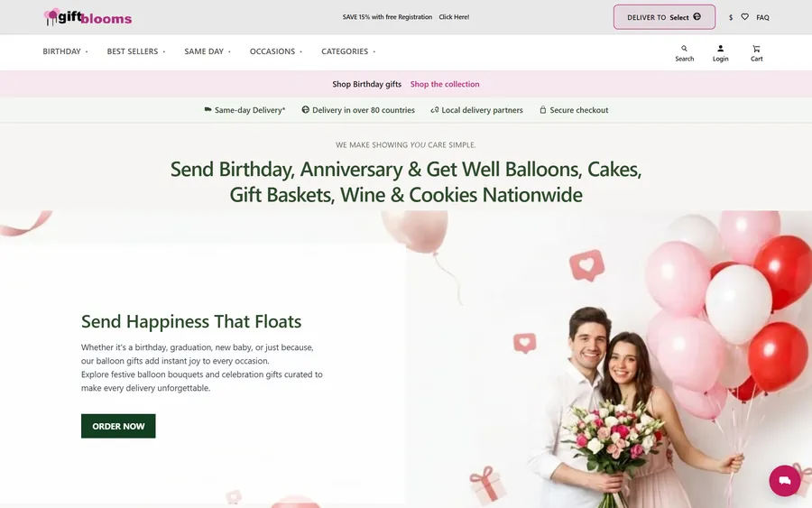Click the Search label
Image resolution: width=812 pixels, height=508 pixels.
pyautogui.click(x=684, y=59)
